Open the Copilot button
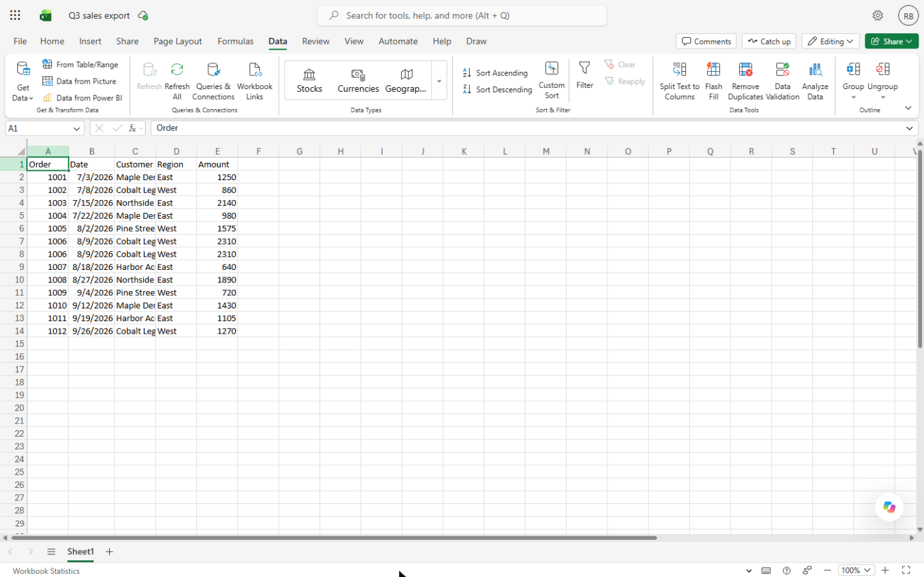The height and width of the screenshot is (577, 924). click(889, 507)
